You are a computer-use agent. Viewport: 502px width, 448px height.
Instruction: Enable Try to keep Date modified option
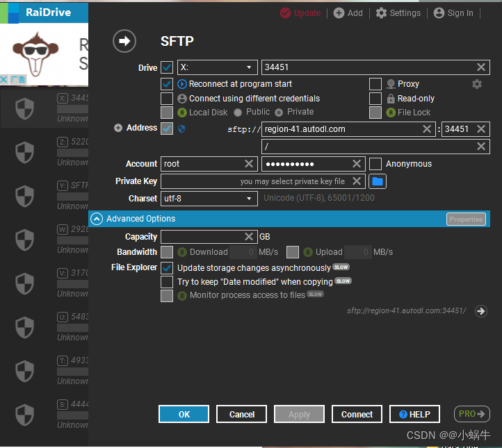tap(167, 282)
